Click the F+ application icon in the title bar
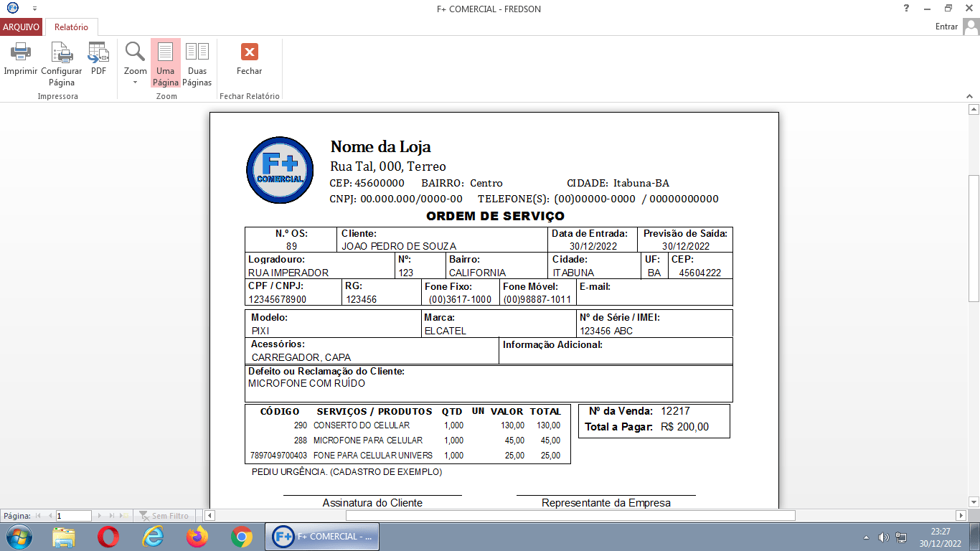The image size is (980, 551). [12, 8]
